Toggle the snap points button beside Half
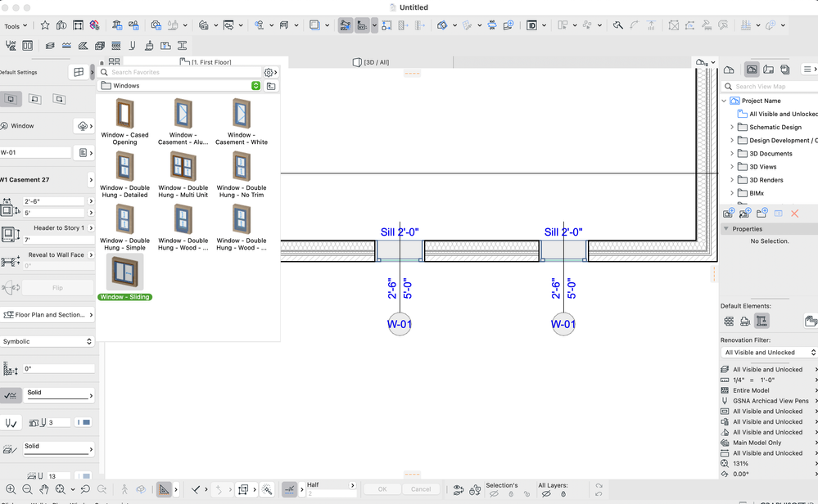Viewport: 818px width, 504px height. point(290,489)
